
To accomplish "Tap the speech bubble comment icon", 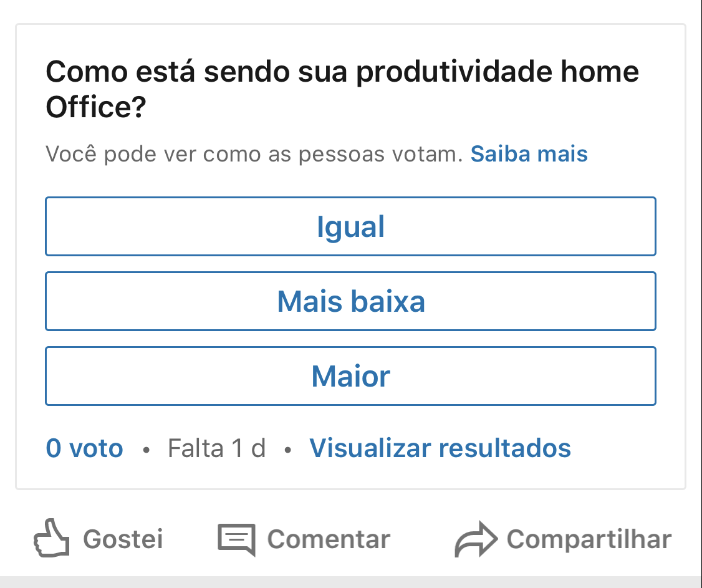I will click(237, 539).
